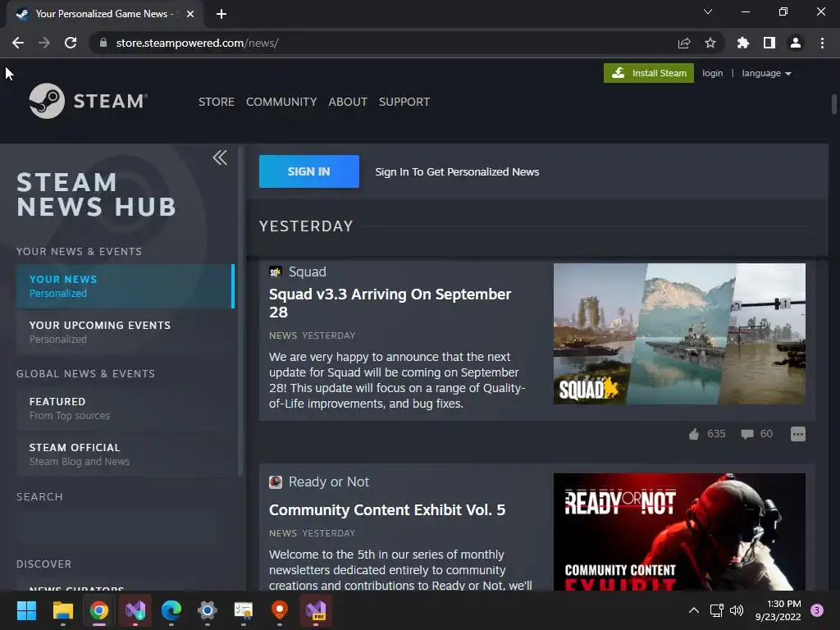Open the volume speaker tray icon
The height and width of the screenshot is (630, 840).
[737, 610]
